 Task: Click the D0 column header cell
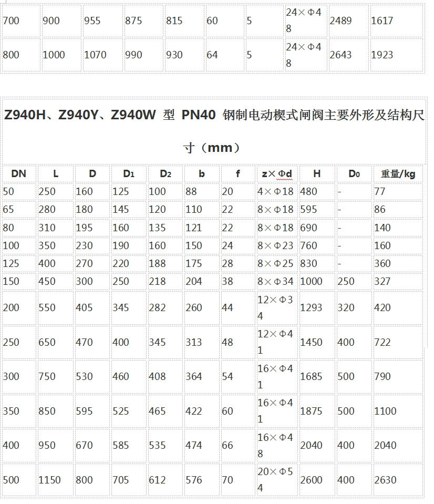click(354, 174)
